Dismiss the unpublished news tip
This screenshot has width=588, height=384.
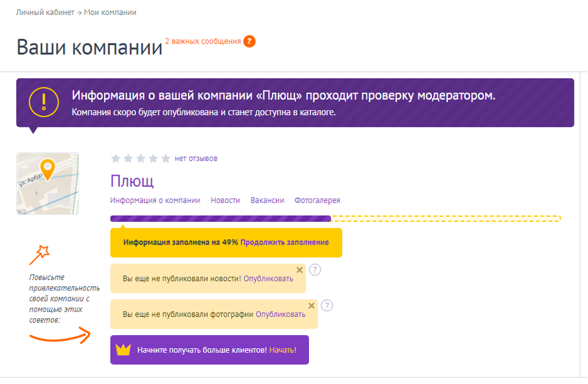(299, 269)
